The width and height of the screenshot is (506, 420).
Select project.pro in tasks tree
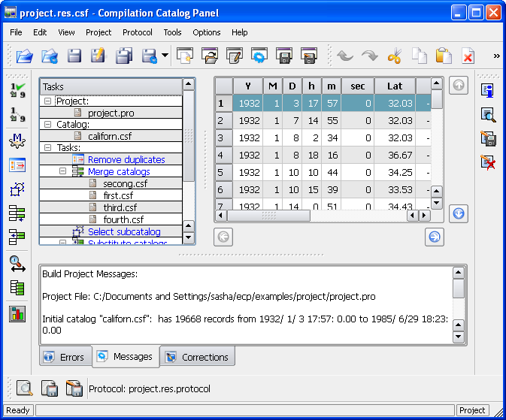111,113
